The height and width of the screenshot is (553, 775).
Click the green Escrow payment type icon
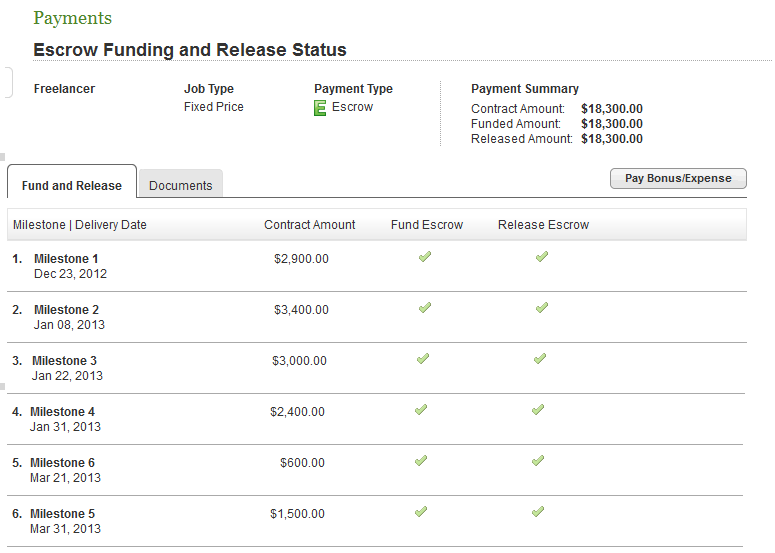[x=320, y=108]
